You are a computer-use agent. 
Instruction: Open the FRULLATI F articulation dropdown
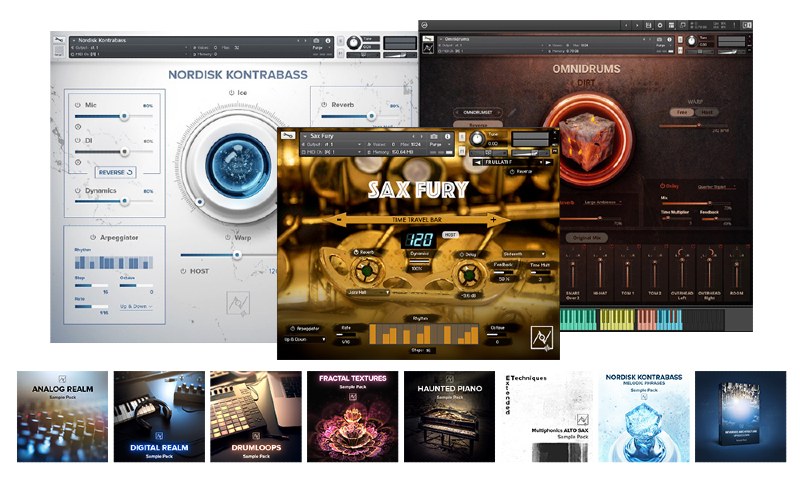click(512, 162)
